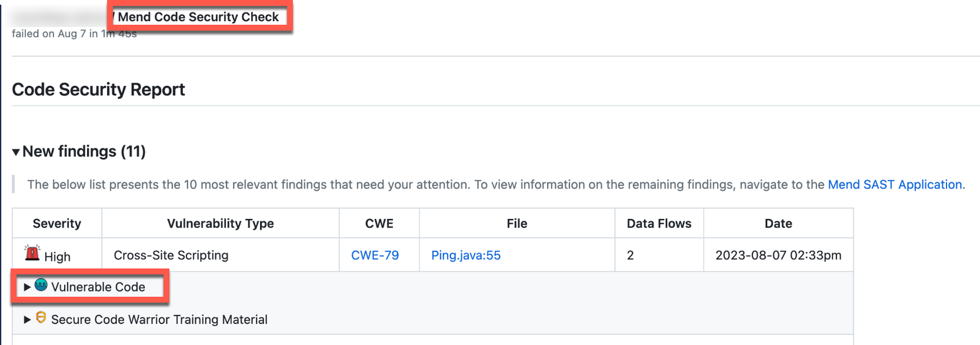This screenshot has height=345, width=980.
Task: Follow the Mend SAST Application link
Action: 895,185
